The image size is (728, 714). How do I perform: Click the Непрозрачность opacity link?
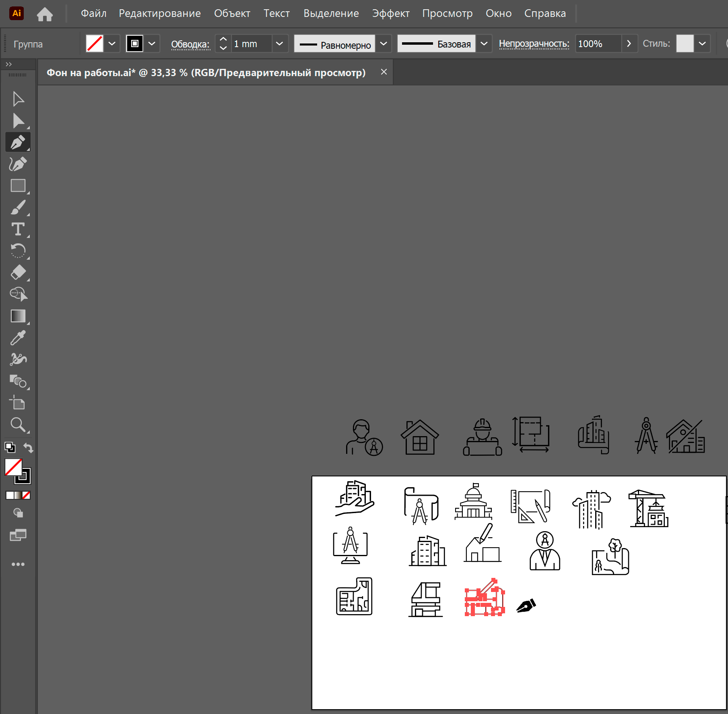coord(534,43)
